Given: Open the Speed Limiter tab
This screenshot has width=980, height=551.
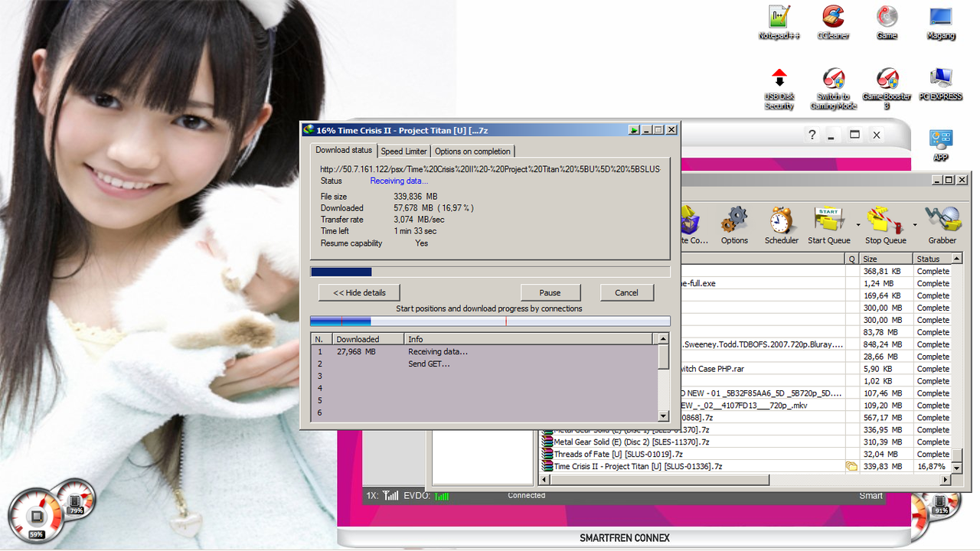Looking at the screenshot, I should (404, 152).
